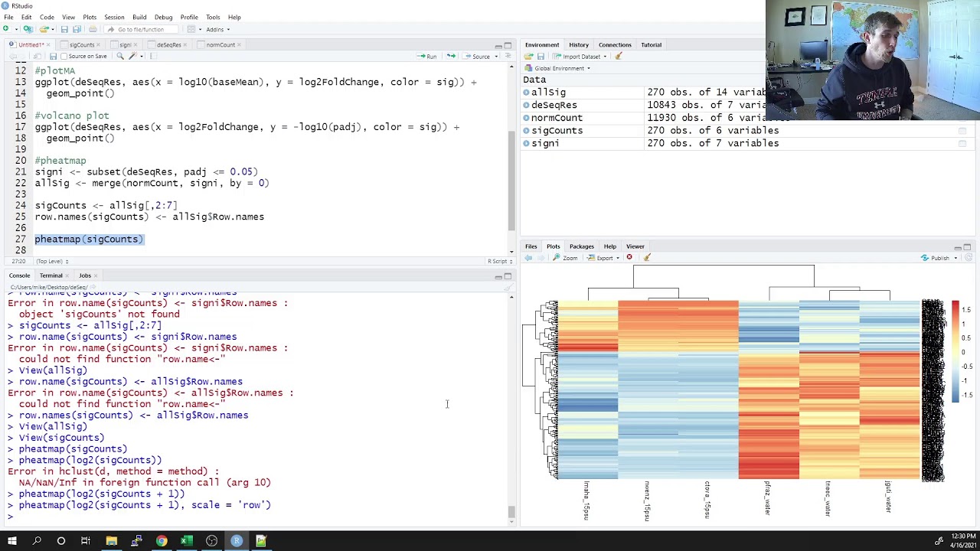Refresh the current plot icon
The width and height of the screenshot is (980, 551).
coord(969,258)
